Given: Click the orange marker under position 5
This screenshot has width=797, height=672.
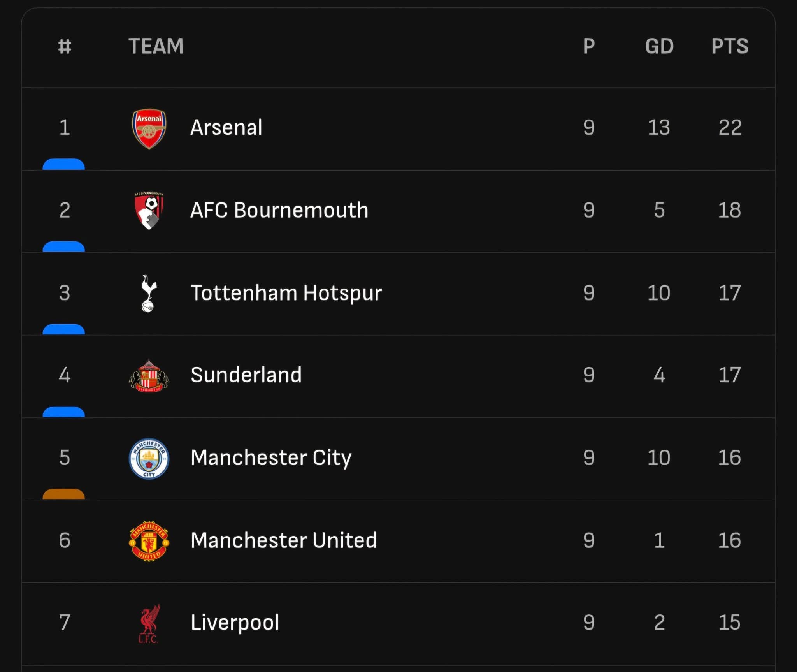Looking at the screenshot, I should [x=63, y=494].
